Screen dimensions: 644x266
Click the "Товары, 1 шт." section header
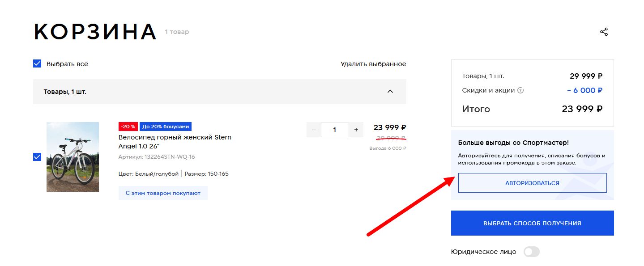pyautogui.click(x=220, y=92)
